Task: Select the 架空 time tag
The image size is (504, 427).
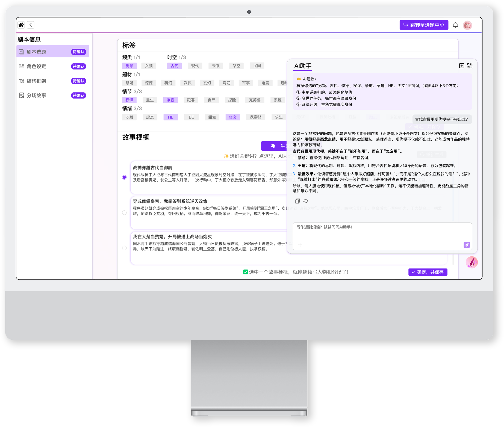Action: tap(236, 66)
